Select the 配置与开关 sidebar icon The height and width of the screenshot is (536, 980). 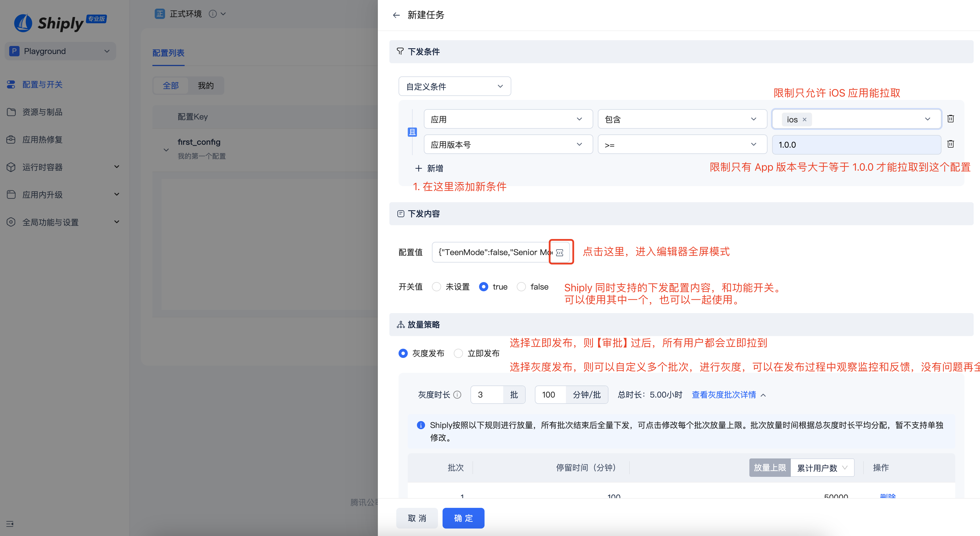pyautogui.click(x=11, y=84)
